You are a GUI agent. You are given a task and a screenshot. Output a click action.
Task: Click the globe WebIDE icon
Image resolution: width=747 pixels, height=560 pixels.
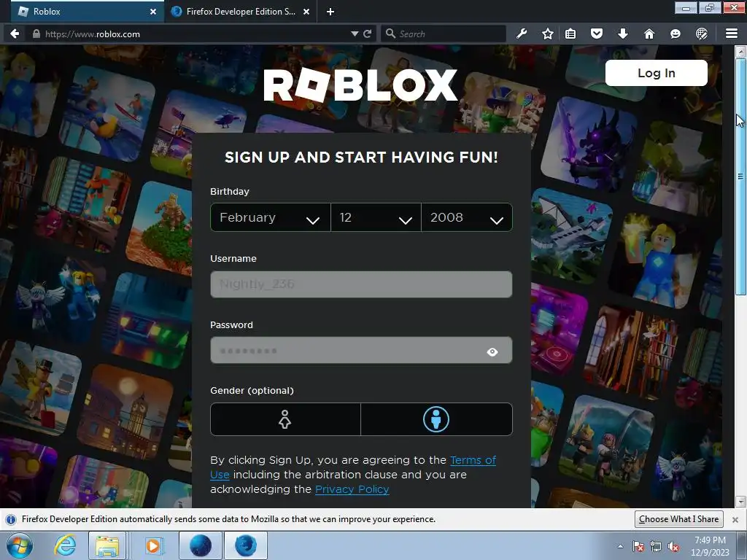coord(701,34)
